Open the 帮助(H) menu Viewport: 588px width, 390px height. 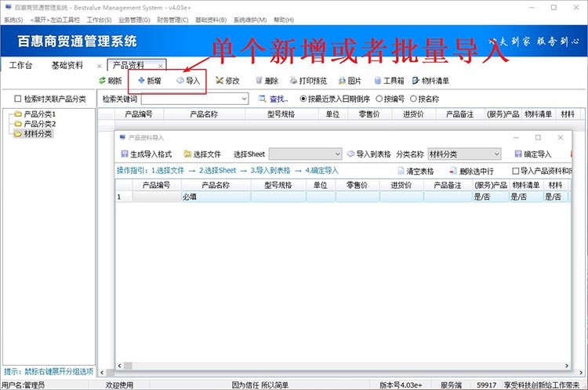pyautogui.click(x=284, y=20)
